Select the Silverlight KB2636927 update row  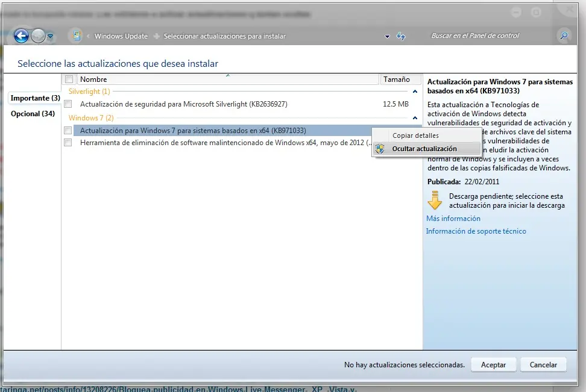tap(242, 104)
